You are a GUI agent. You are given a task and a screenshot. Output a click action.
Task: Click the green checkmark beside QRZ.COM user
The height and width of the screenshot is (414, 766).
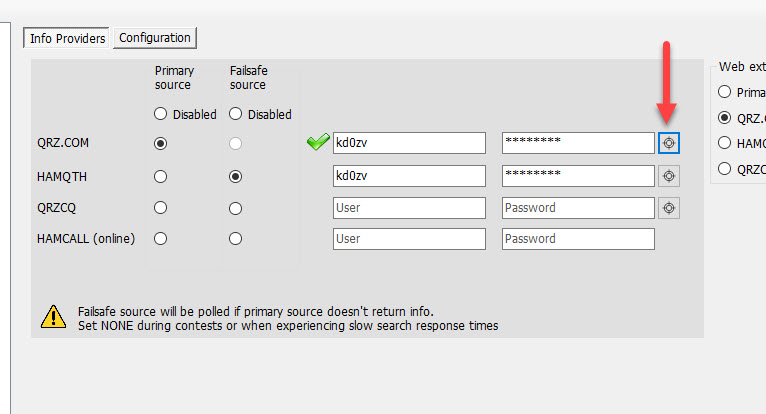point(318,142)
